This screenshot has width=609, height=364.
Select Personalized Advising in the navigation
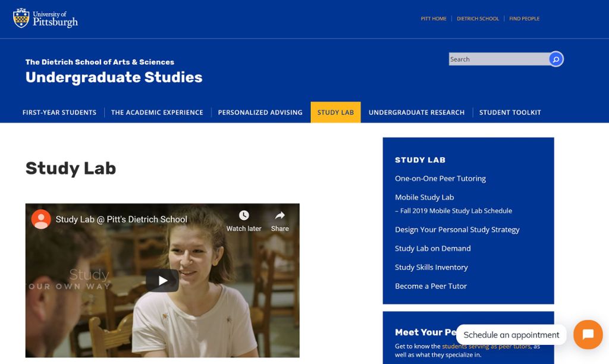click(260, 112)
